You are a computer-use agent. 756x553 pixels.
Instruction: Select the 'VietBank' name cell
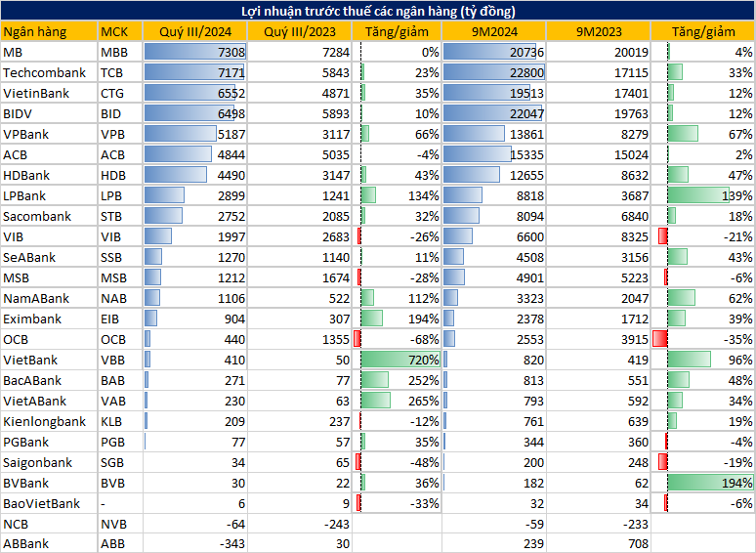pos(49,360)
